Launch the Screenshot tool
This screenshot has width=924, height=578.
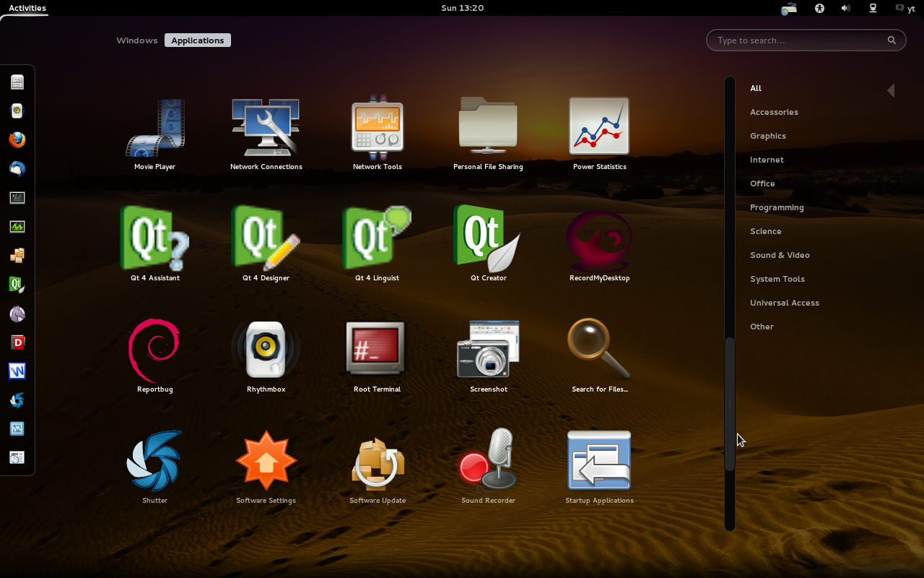coord(488,349)
